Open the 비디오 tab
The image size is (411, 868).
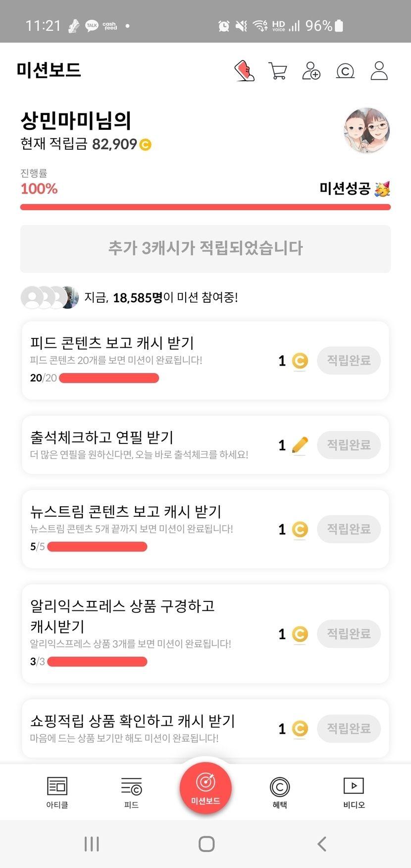pyautogui.click(x=354, y=792)
